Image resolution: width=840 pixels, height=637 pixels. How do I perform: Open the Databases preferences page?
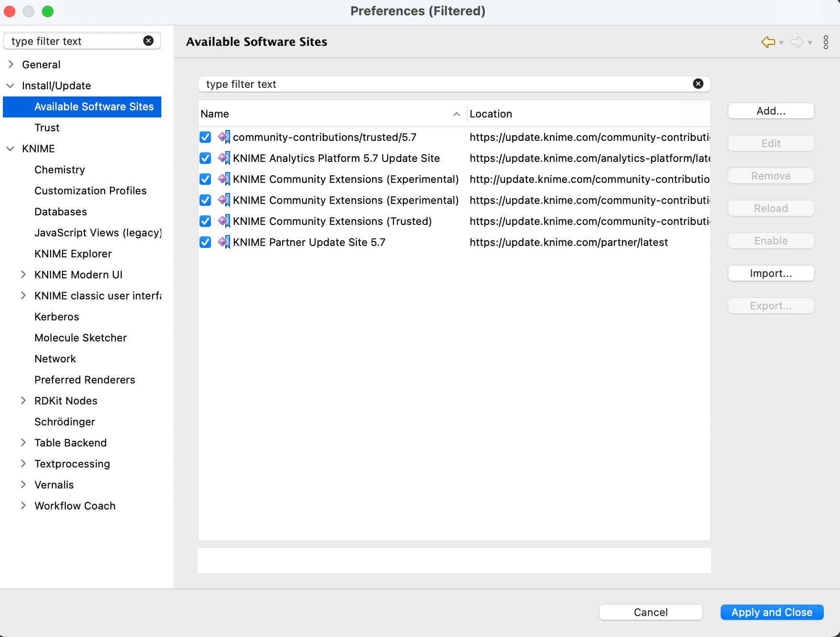61,212
